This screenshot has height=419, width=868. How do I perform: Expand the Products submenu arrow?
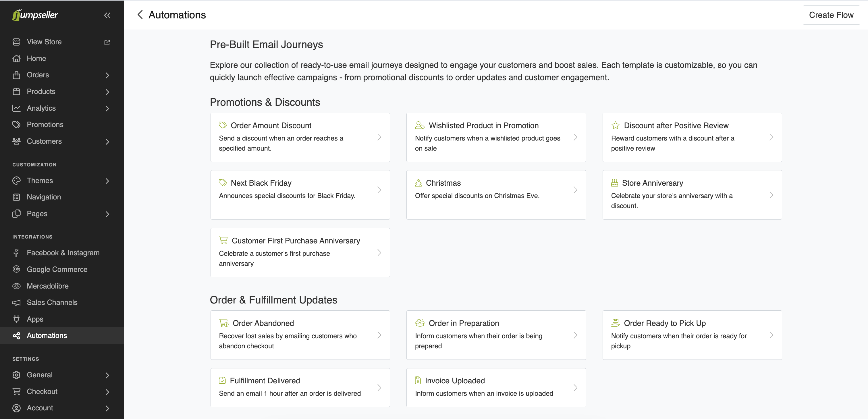coord(107,92)
